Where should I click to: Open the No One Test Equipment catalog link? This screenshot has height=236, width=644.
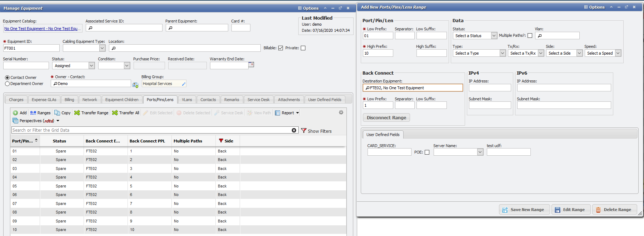pyautogui.click(x=43, y=29)
